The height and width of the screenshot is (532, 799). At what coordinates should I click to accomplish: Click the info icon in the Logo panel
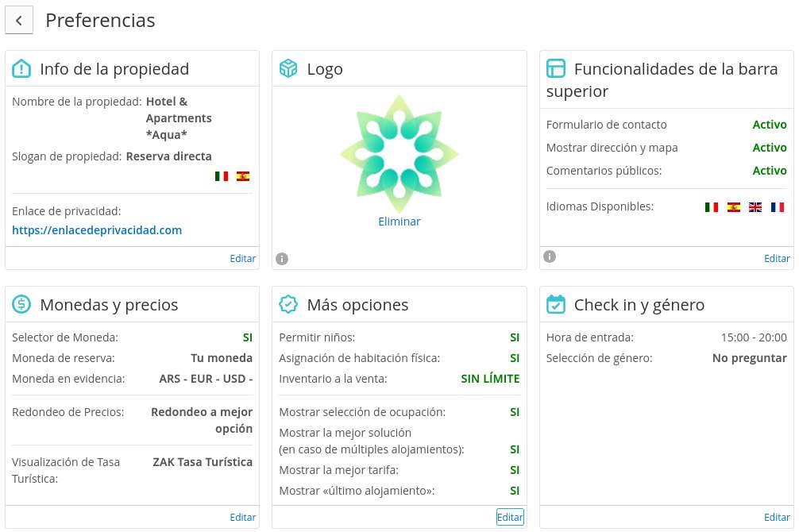282,259
